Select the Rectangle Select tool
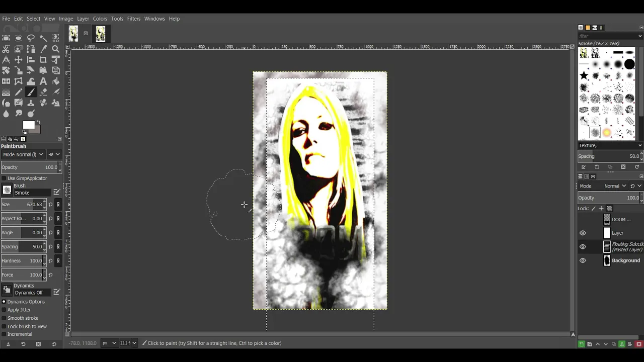644x362 pixels. coord(6,38)
